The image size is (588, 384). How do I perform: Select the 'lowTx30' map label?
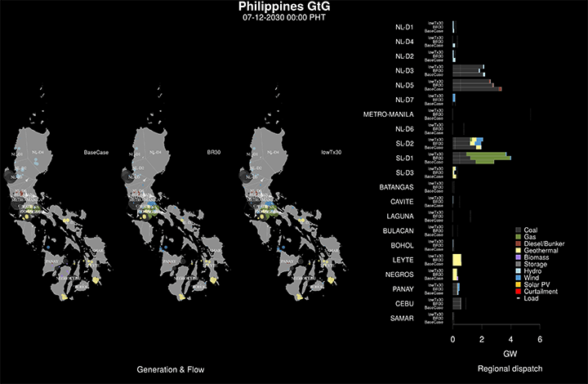tap(331, 152)
